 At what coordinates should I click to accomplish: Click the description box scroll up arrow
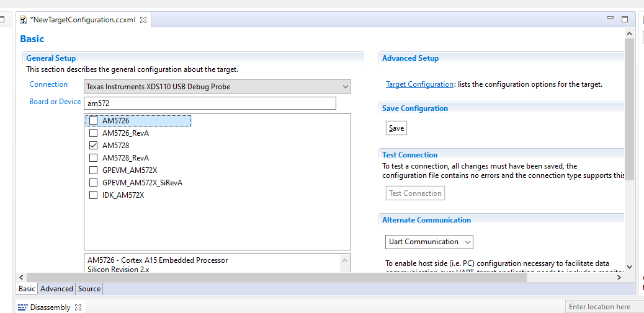click(346, 260)
